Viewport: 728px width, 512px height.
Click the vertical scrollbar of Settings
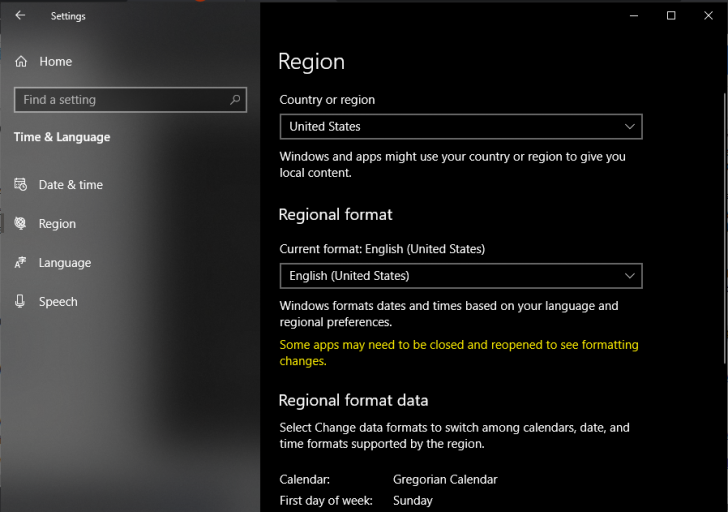(x=725, y=227)
